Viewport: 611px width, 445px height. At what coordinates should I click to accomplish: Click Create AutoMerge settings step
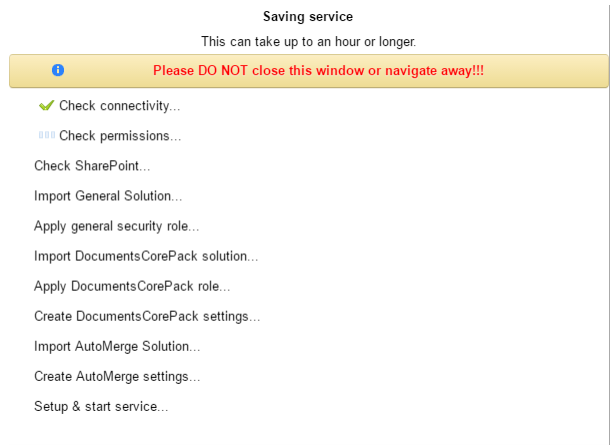117,376
